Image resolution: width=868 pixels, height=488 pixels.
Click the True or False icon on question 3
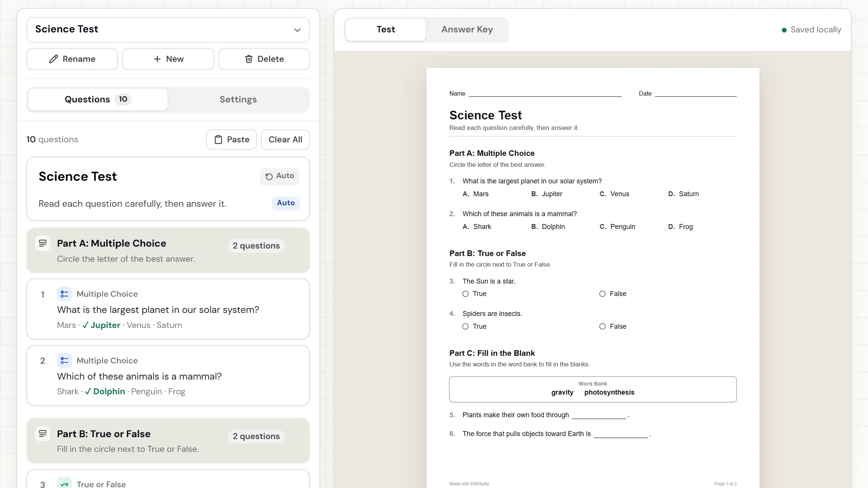click(x=64, y=484)
